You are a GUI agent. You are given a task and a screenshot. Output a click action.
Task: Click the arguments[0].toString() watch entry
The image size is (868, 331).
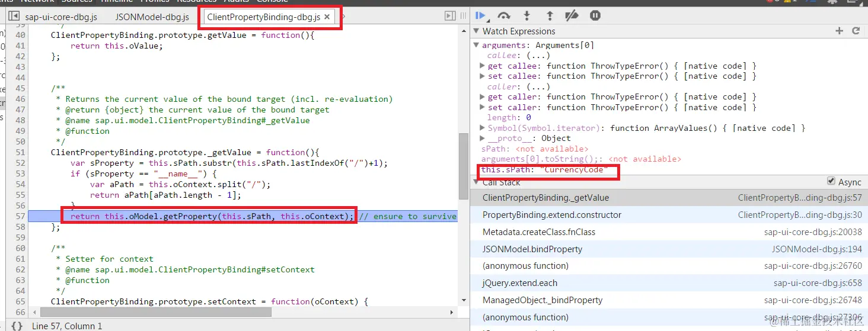581,159
